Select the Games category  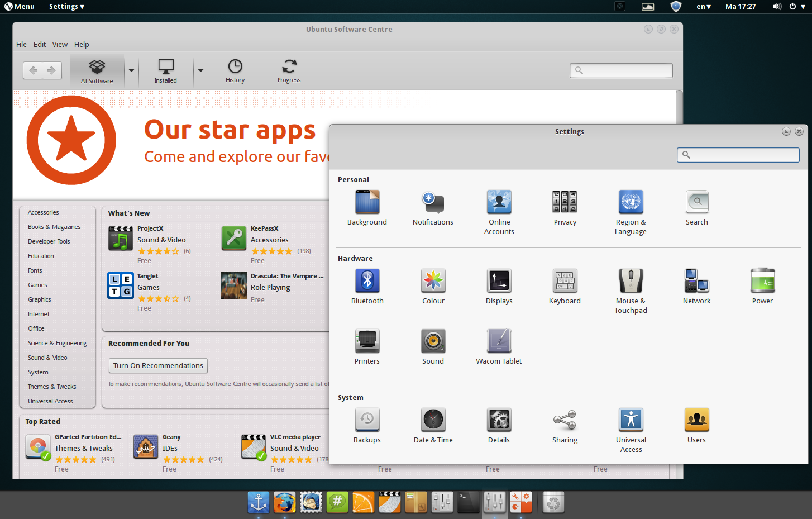tap(37, 285)
